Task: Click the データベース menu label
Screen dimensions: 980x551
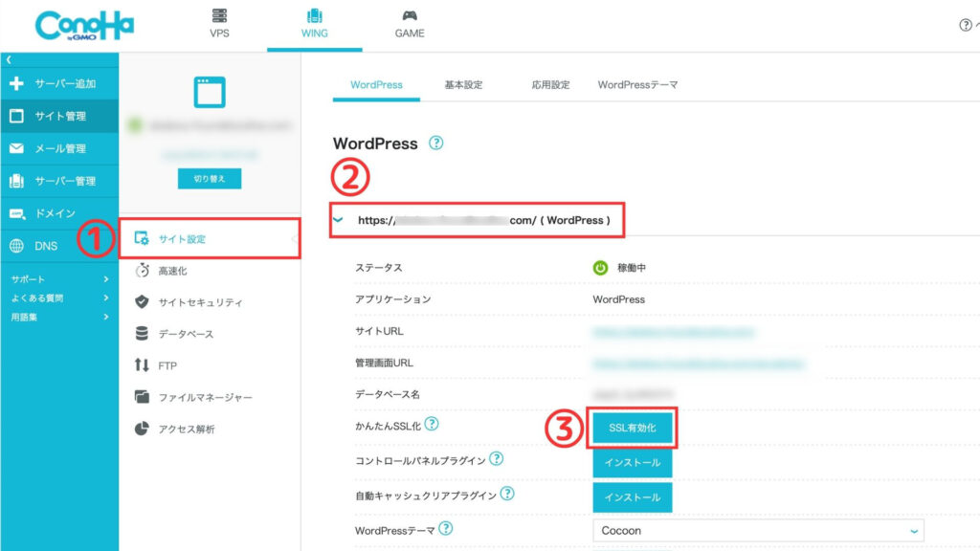Action: (x=186, y=334)
